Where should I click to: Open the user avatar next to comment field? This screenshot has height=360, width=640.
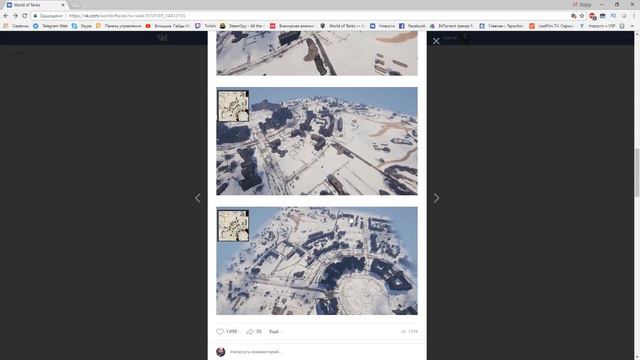pos(220,351)
